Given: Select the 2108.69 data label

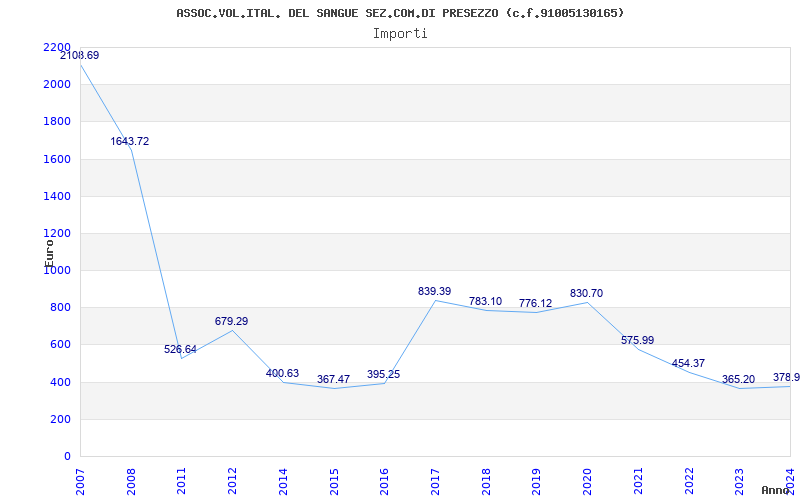Looking at the screenshot, I should [x=80, y=56].
